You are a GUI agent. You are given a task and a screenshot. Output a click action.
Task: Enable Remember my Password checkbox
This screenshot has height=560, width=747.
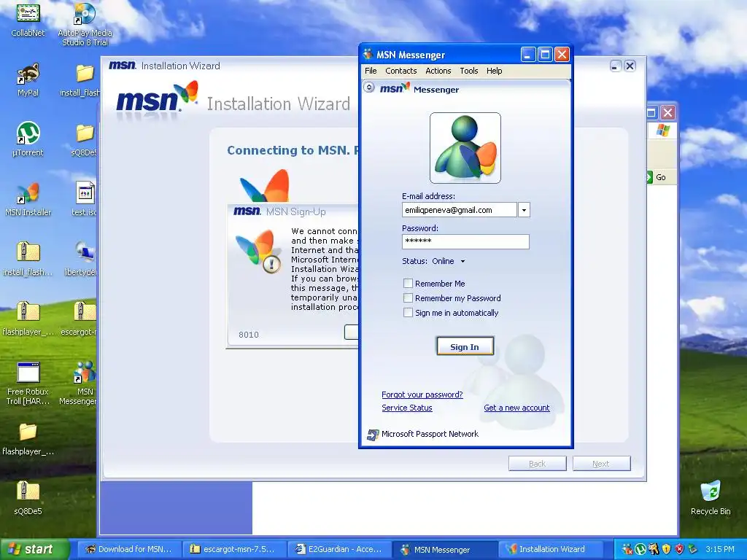pos(408,298)
